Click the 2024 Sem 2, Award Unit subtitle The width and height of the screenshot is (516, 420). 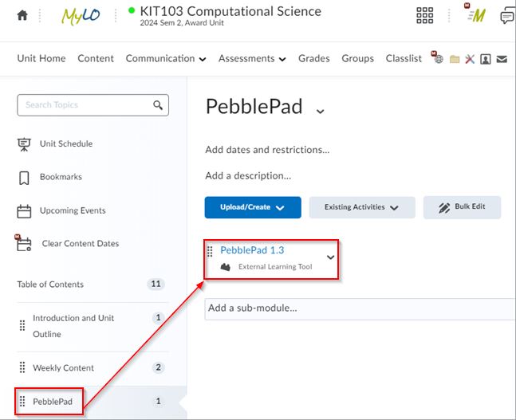(182, 23)
